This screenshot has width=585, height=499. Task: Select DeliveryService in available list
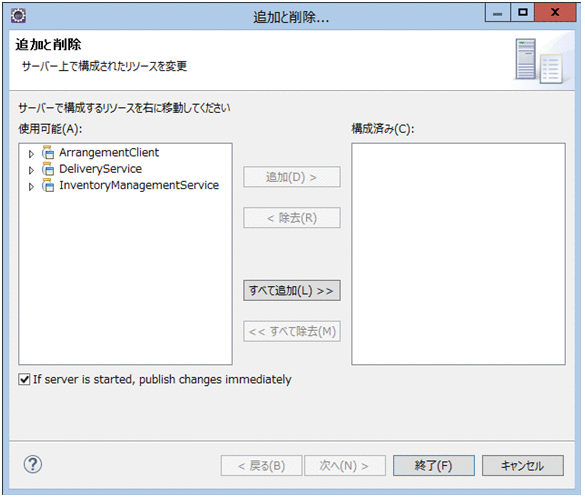coord(100,169)
